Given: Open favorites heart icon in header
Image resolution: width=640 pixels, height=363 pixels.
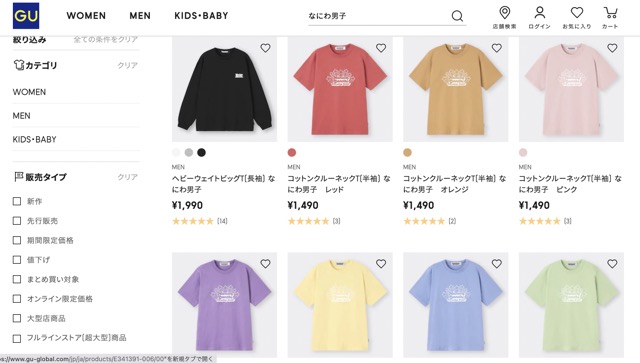Looking at the screenshot, I should 576,13.
